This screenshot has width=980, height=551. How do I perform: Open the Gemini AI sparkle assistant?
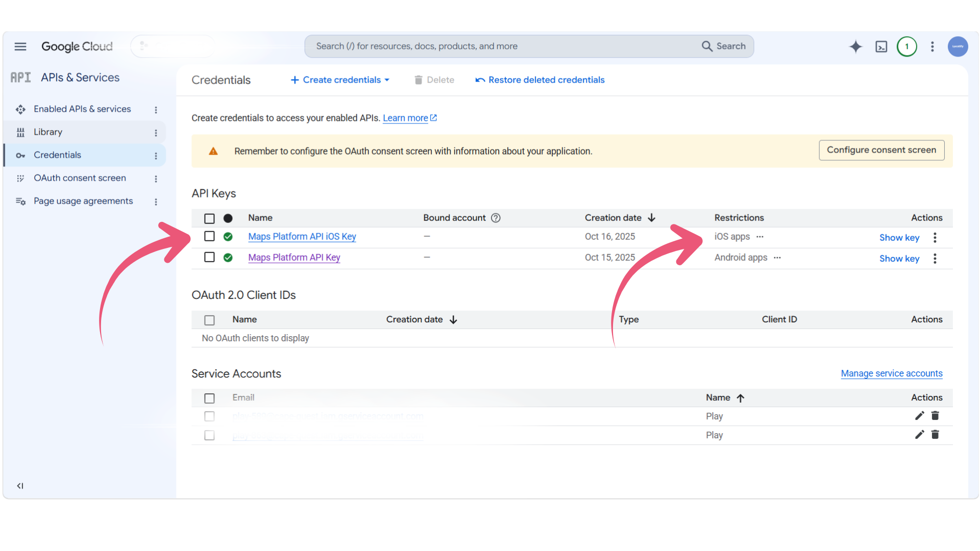click(x=855, y=46)
